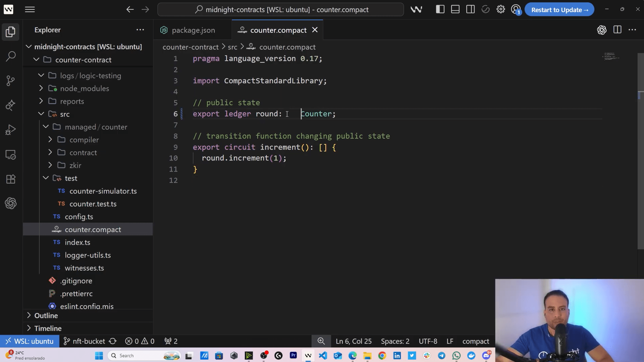Screen dimensions: 644x362
Task: Open Windows Start menu
Action: [x=99, y=355]
